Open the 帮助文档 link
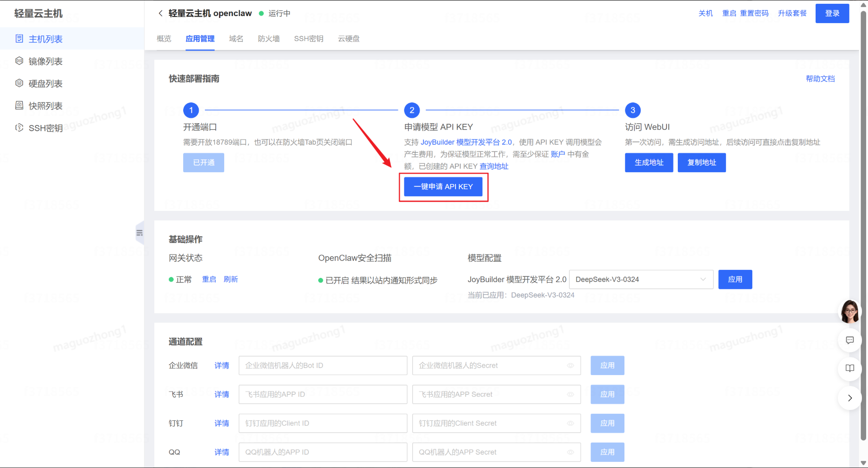This screenshot has width=868, height=468. coord(820,79)
